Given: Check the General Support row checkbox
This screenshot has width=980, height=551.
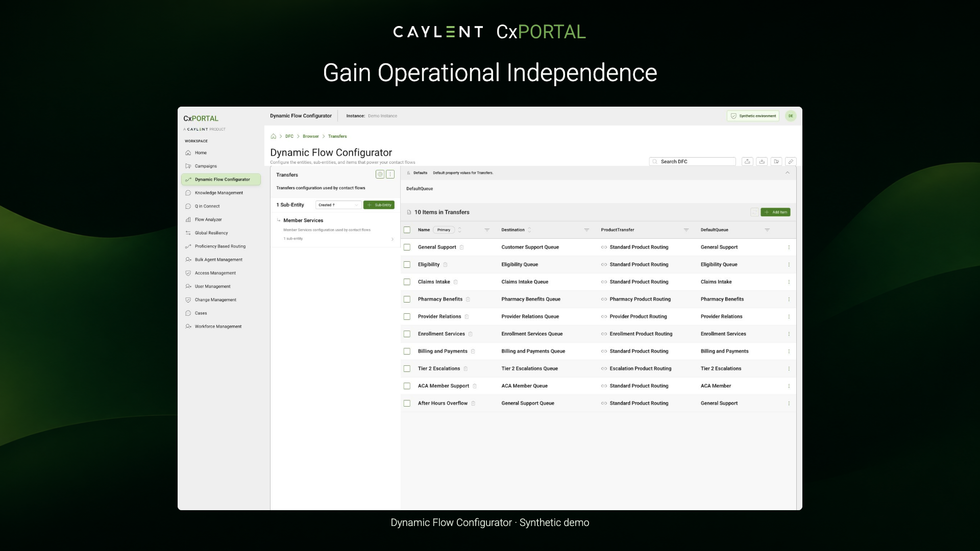Looking at the screenshot, I should pyautogui.click(x=407, y=247).
